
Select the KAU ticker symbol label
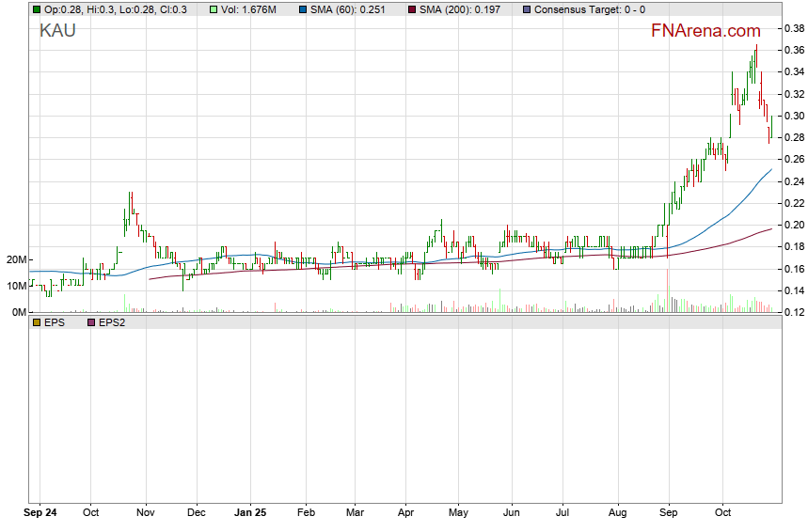(x=57, y=31)
